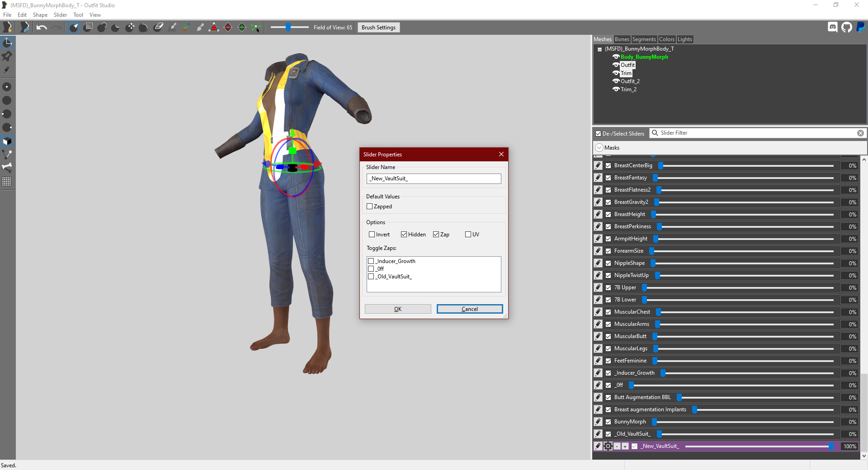Viewport: 868px width, 470px height.
Task: Hide the Outfit_2 mesh eye icon
Action: click(616, 81)
